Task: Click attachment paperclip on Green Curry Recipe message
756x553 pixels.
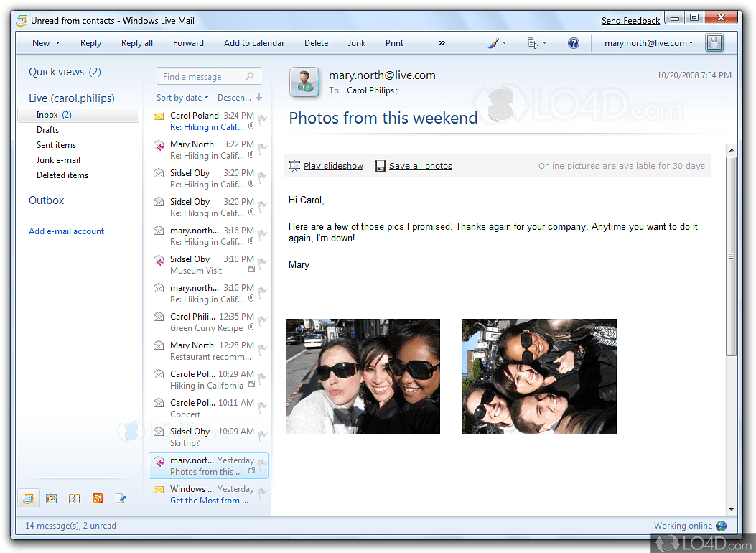Action: pos(251,327)
